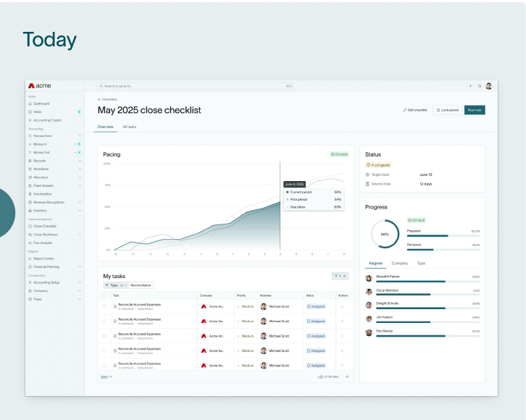Click the Amortization sidebar icon
This screenshot has height=420, width=526.
click(x=30, y=194)
